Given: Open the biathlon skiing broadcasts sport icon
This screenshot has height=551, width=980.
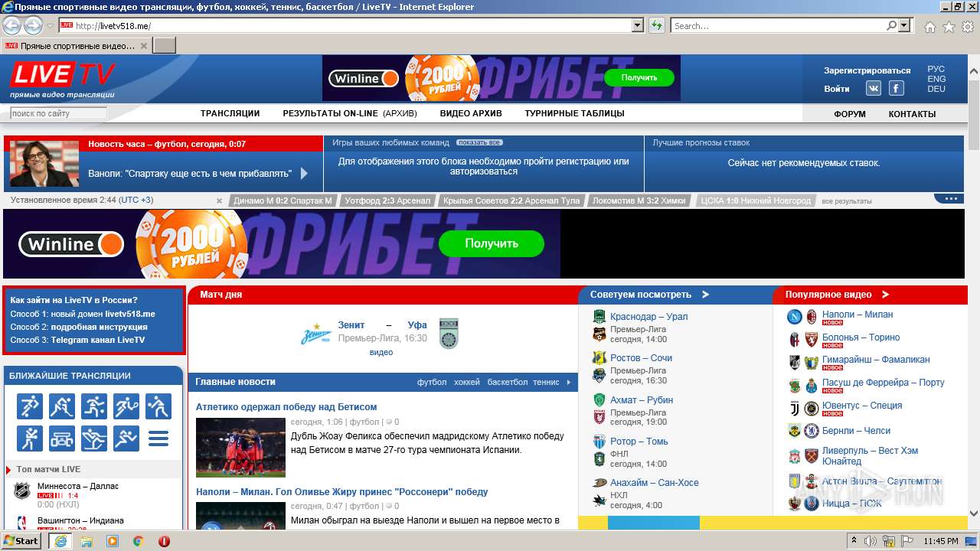Looking at the screenshot, I should pos(94,439).
